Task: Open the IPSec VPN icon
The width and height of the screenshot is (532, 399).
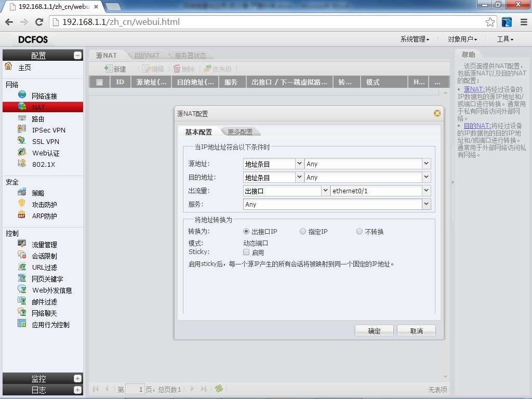Action: [x=22, y=129]
